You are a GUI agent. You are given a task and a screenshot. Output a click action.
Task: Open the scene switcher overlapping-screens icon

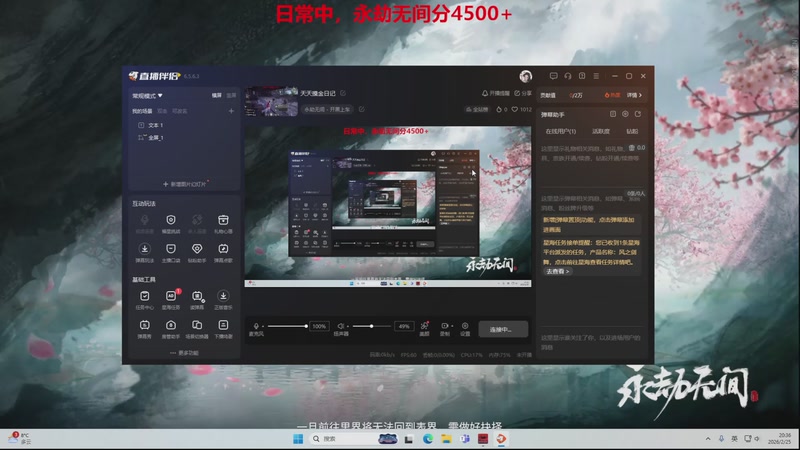click(x=197, y=326)
